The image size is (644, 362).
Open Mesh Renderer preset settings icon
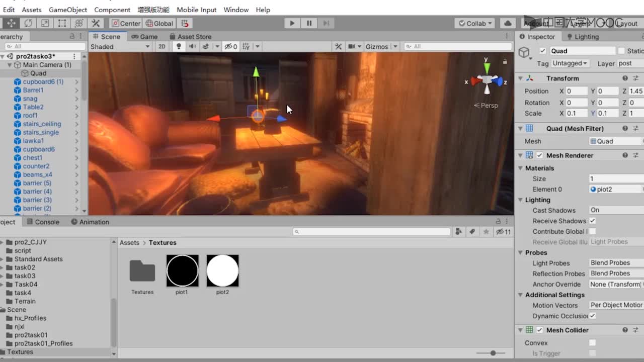pyautogui.click(x=635, y=155)
